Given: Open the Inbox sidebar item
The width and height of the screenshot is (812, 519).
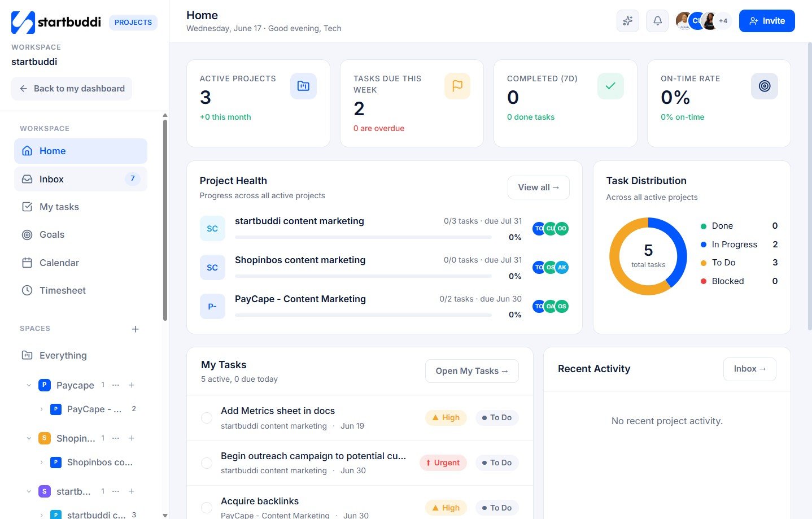Looking at the screenshot, I should point(81,179).
